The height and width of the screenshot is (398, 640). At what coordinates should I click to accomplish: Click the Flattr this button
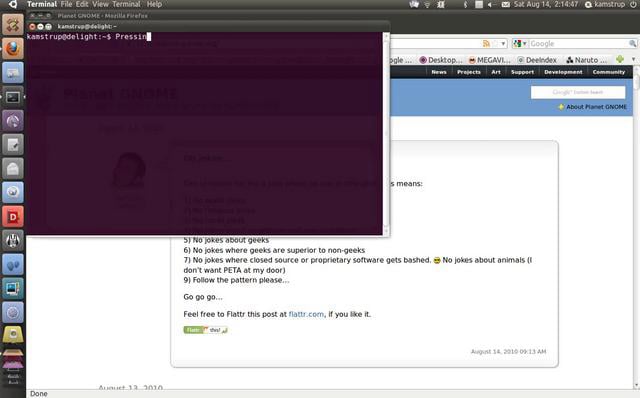point(205,330)
